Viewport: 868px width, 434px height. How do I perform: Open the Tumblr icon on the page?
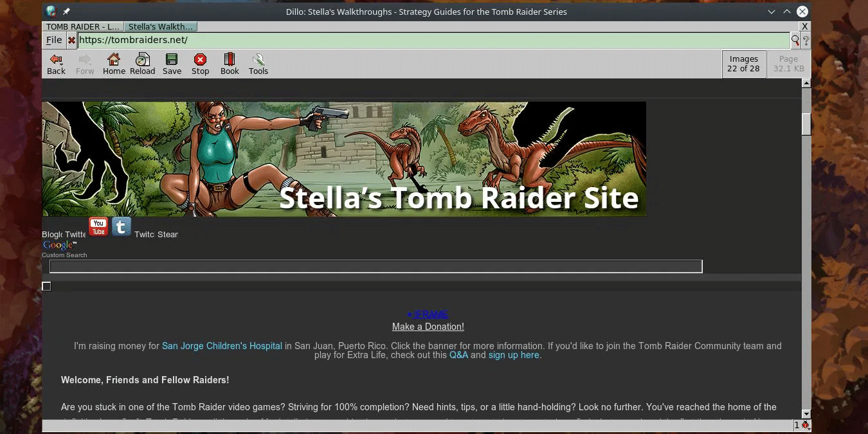click(x=121, y=226)
